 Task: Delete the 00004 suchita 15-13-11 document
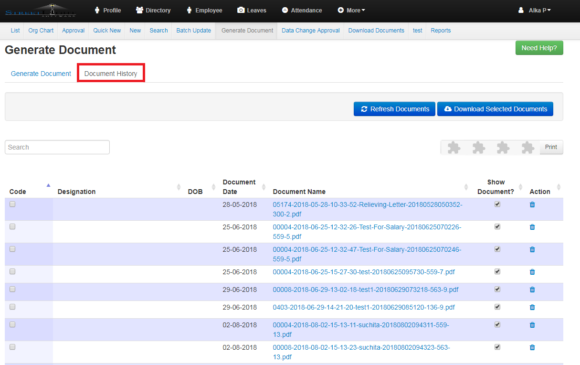pyautogui.click(x=532, y=325)
